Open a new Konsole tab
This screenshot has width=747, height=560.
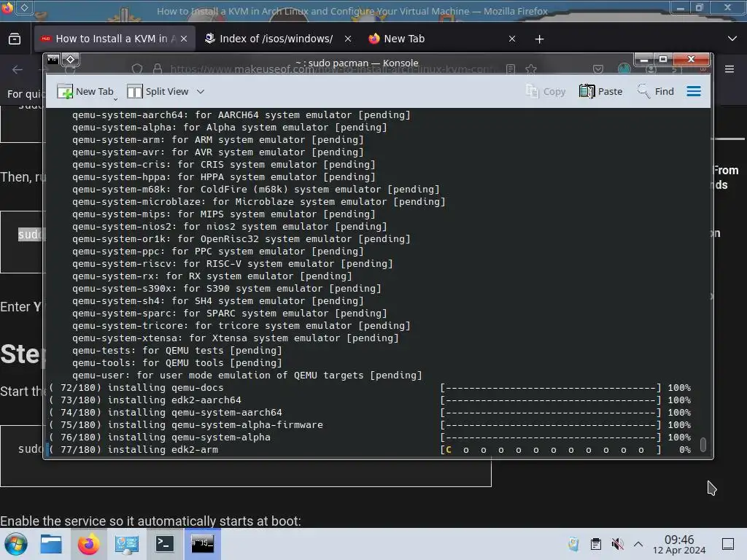tap(85, 91)
